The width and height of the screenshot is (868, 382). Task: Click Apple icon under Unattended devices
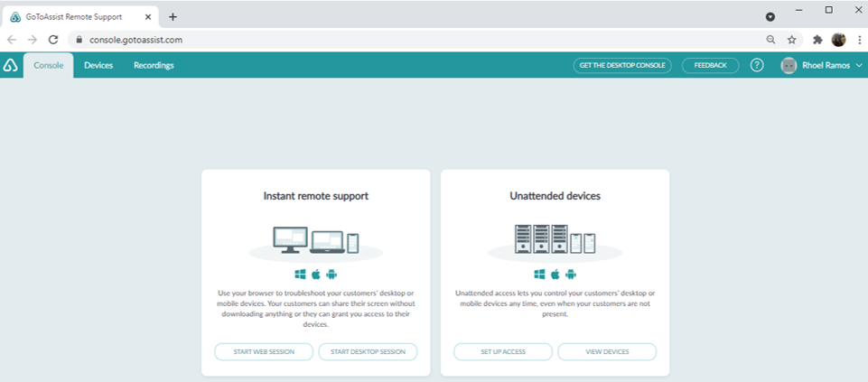pos(555,274)
